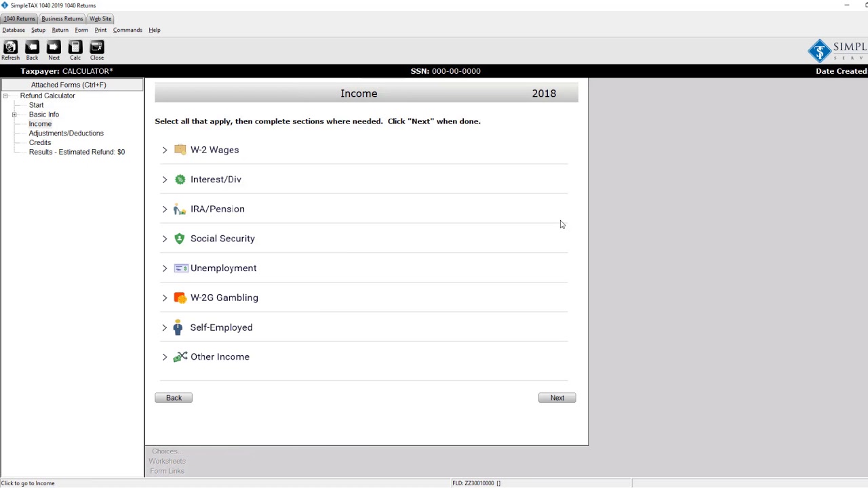868x488 pixels.
Task: Click the Unemployment check icon
Action: pos(180,268)
